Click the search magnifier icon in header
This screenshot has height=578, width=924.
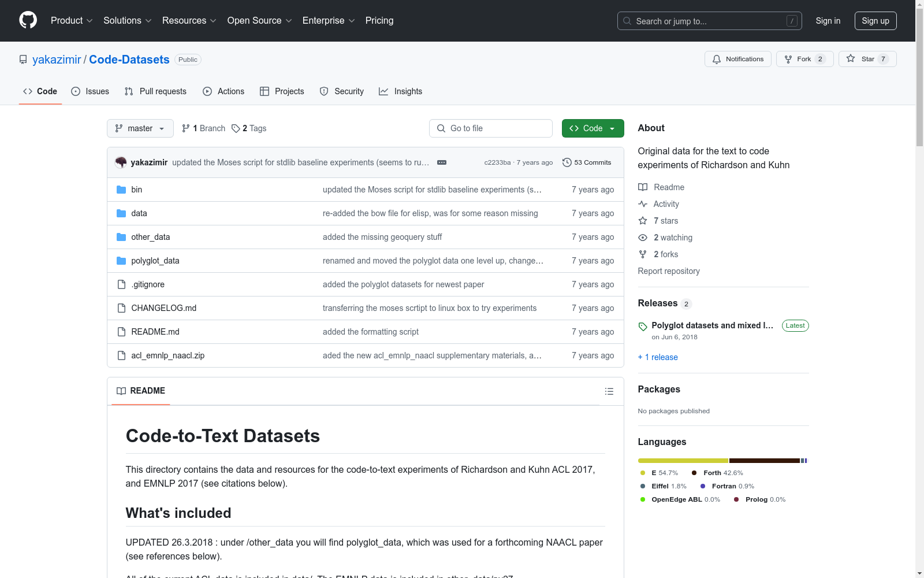click(627, 21)
